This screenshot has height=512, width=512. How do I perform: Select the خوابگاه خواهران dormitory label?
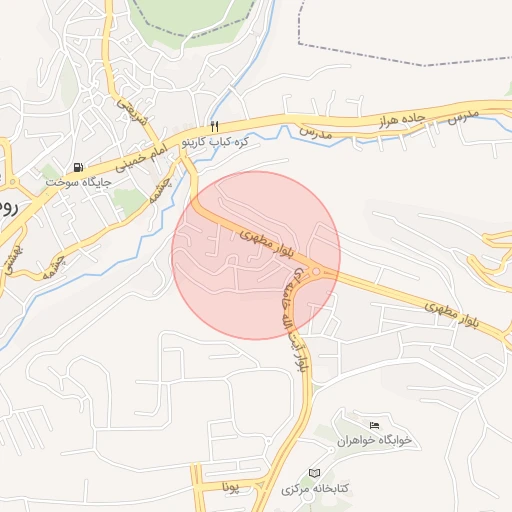[374, 441]
